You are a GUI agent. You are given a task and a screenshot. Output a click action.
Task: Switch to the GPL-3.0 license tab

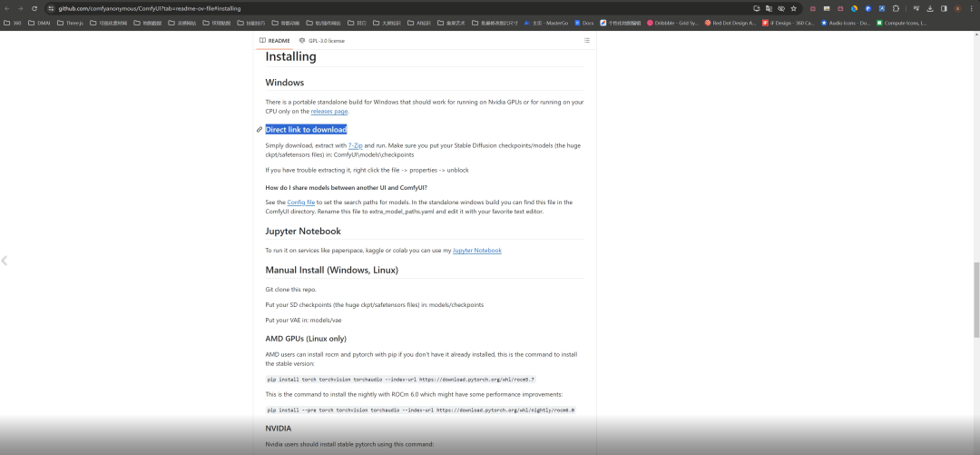point(322,41)
